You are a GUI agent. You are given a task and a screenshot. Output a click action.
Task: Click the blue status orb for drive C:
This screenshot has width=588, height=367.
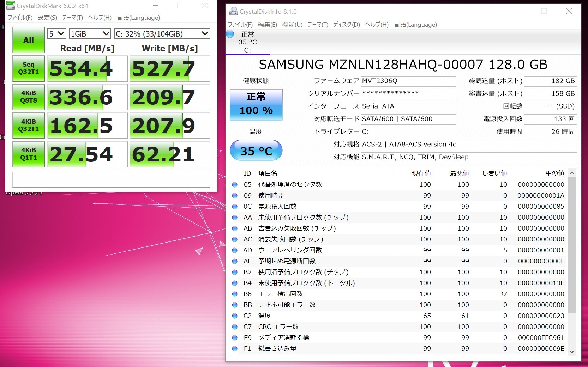[230, 34]
